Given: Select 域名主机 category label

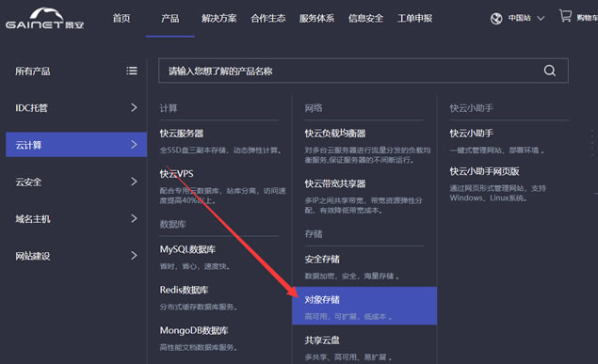Looking at the screenshot, I should (x=32, y=219).
